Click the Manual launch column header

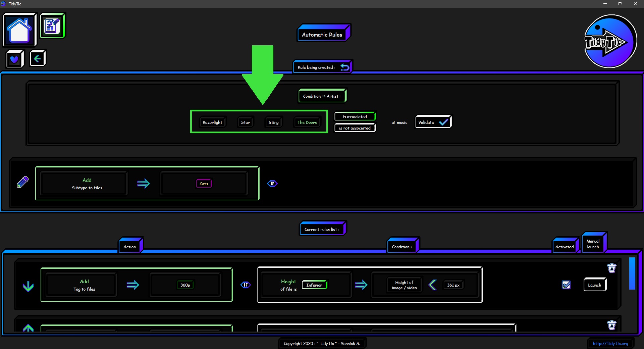click(x=594, y=242)
